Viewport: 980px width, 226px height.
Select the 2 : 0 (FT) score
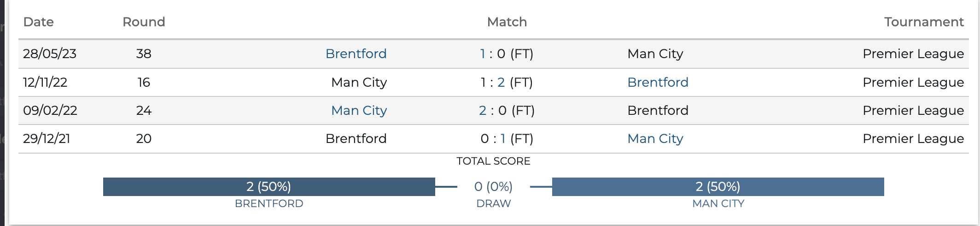pyautogui.click(x=507, y=110)
